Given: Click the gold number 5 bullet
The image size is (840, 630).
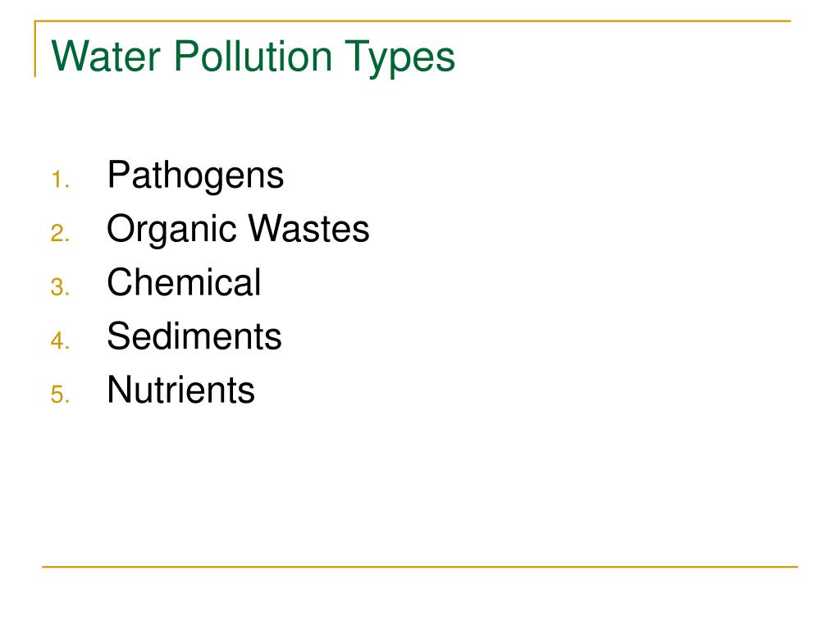Looking at the screenshot, I should click(60, 395).
